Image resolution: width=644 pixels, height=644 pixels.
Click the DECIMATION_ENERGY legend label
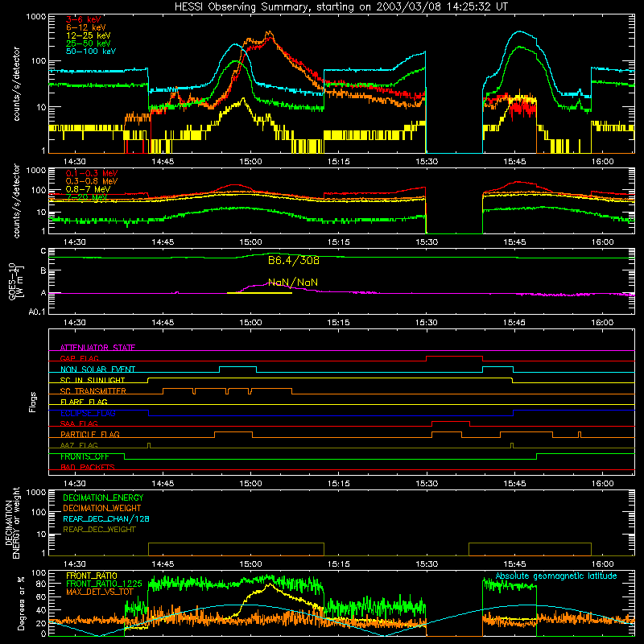[103, 497]
